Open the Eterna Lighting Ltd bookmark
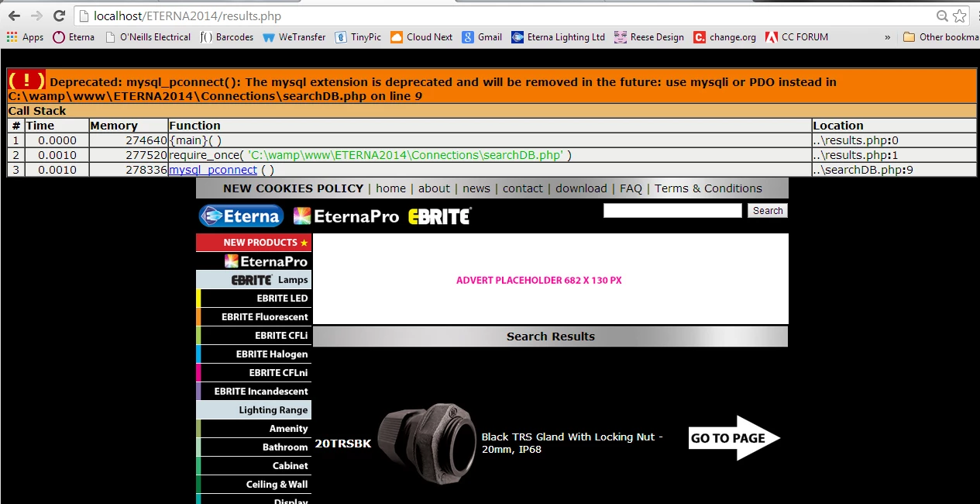This screenshot has height=504, width=980. coord(558,37)
